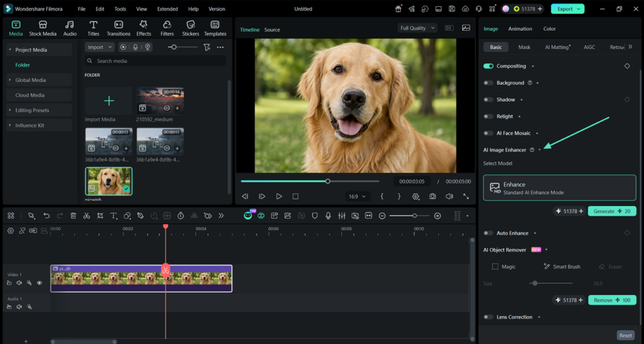Open the Stock Media panel

pyautogui.click(x=43, y=28)
